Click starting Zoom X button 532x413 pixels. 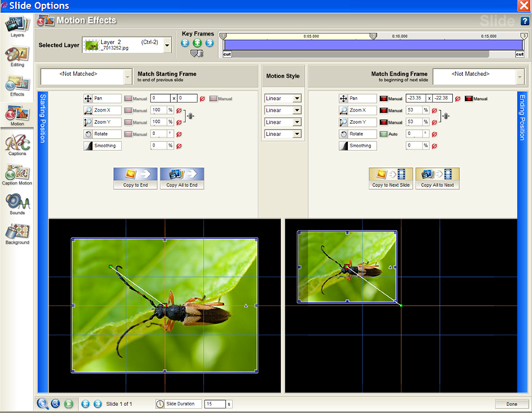pos(102,110)
